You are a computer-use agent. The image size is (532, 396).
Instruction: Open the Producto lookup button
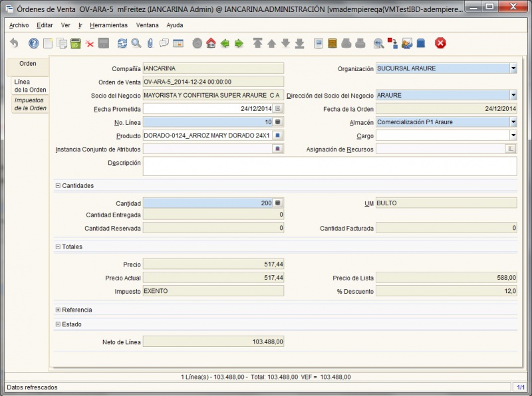pos(278,136)
